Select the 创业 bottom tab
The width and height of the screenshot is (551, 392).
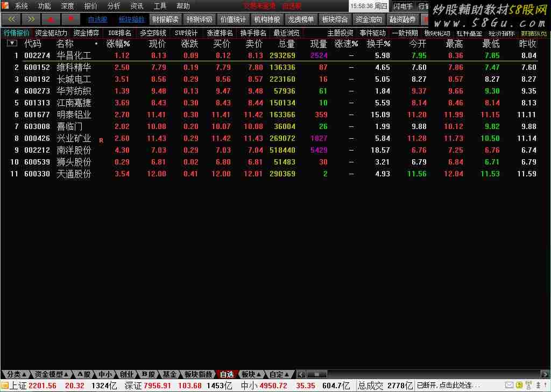[126, 374]
